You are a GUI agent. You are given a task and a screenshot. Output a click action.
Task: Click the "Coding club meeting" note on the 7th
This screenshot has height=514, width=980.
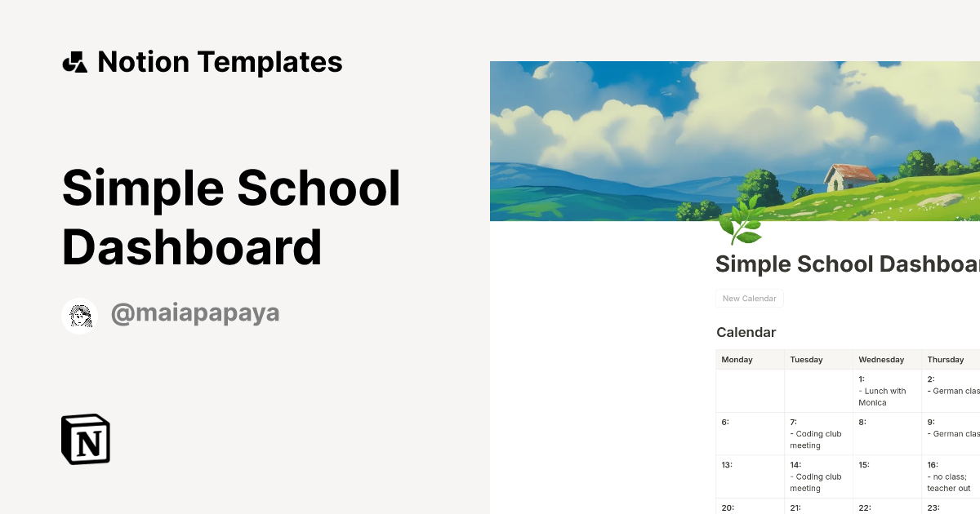coord(814,439)
